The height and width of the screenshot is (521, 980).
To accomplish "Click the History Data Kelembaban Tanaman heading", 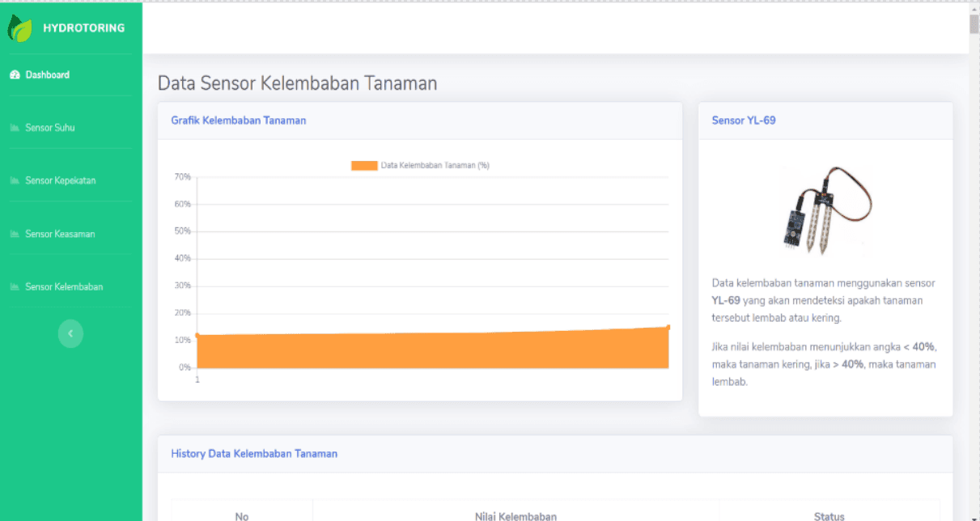I will point(254,454).
